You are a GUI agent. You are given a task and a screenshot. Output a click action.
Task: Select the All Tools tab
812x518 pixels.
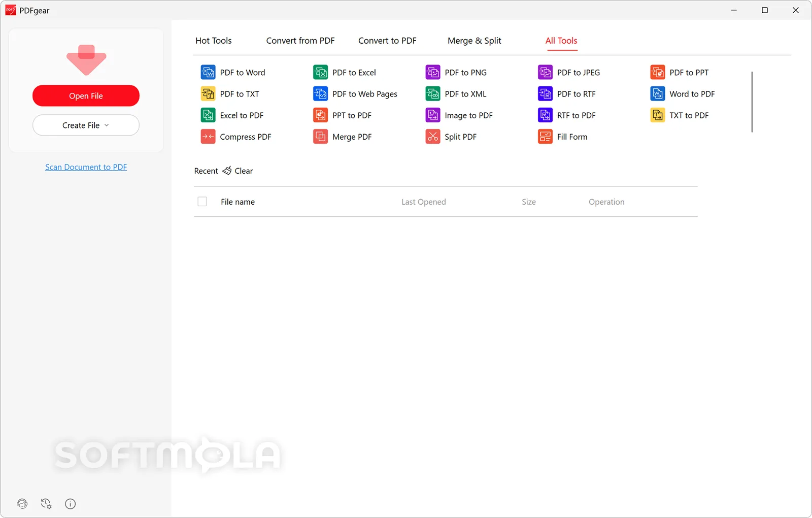point(561,41)
